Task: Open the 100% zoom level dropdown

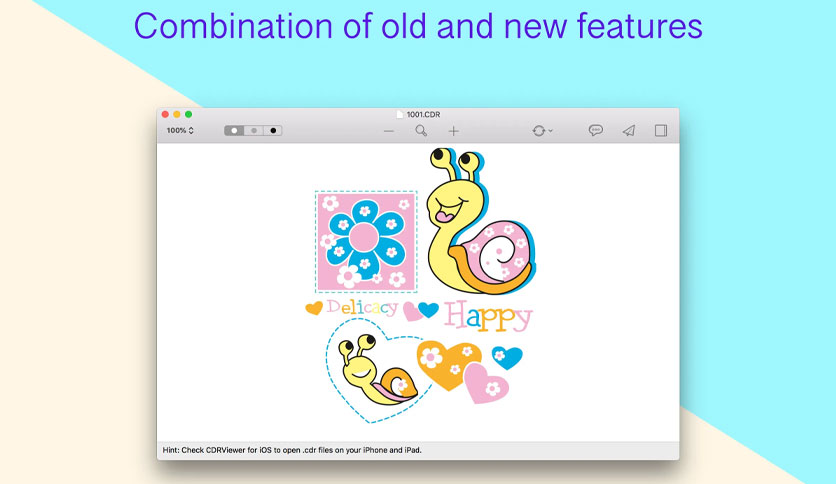Action: pyautogui.click(x=180, y=131)
